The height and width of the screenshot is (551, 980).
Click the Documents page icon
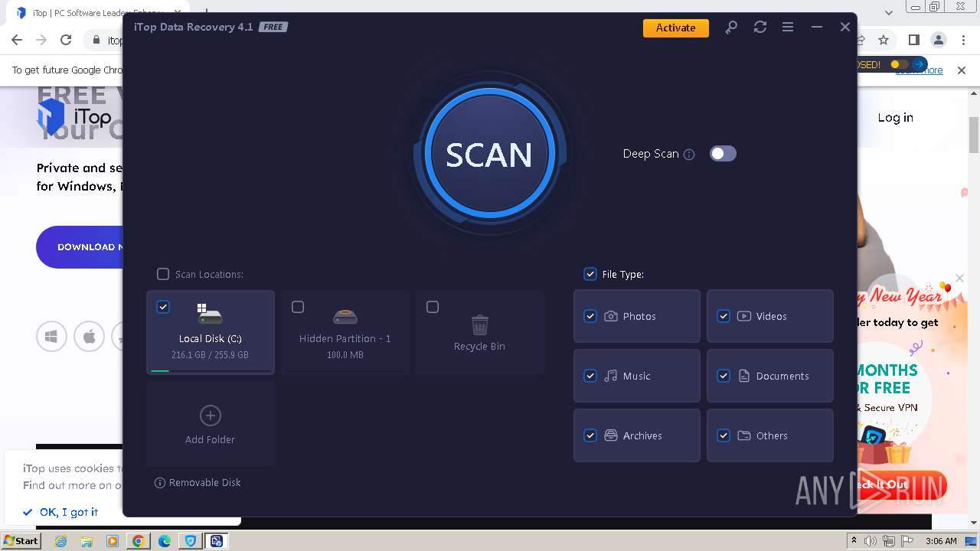coord(744,376)
